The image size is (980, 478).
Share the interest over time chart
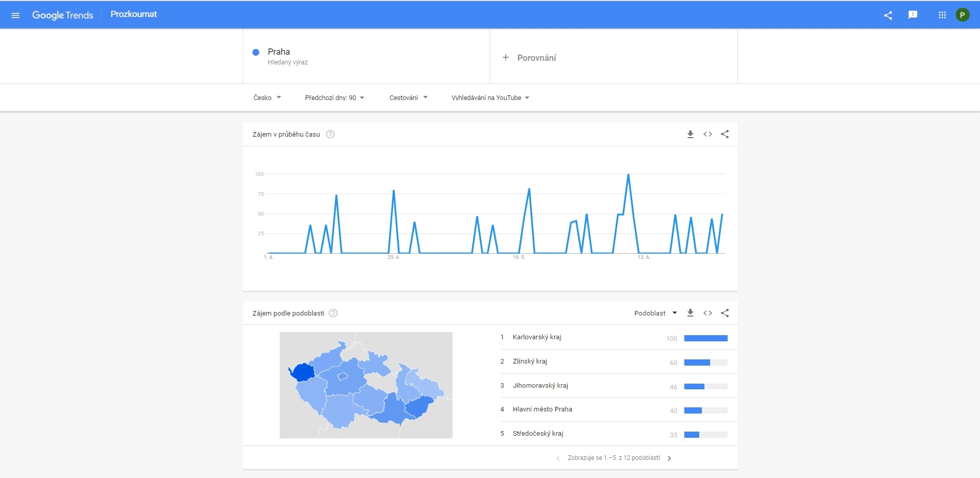(725, 134)
